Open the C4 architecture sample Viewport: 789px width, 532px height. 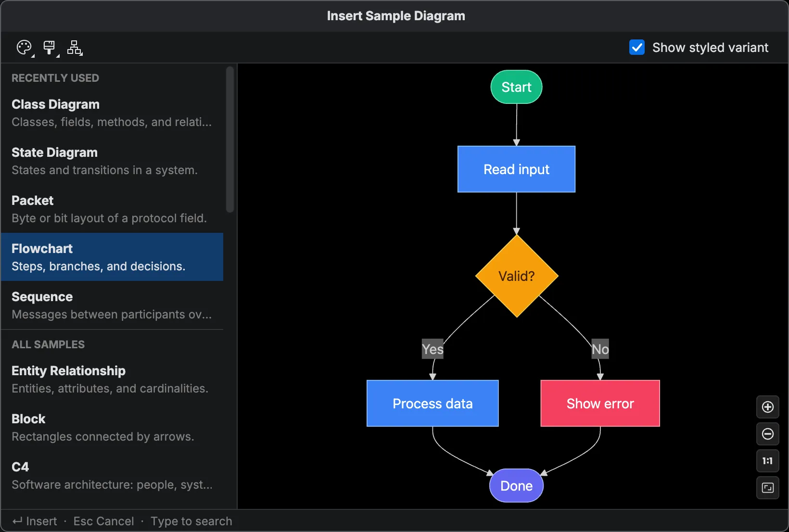point(112,475)
